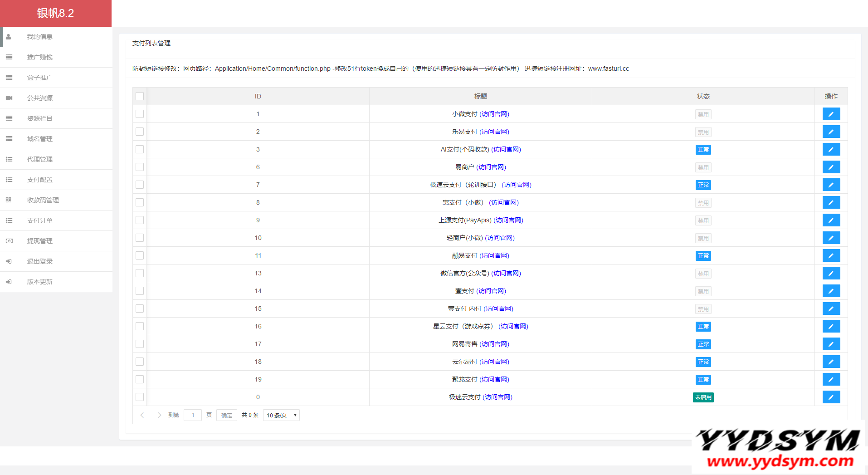The height and width of the screenshot is (475, 868).
Task: Click the 正常 status badge on 融易支付
Action: (x=703, y=255)
